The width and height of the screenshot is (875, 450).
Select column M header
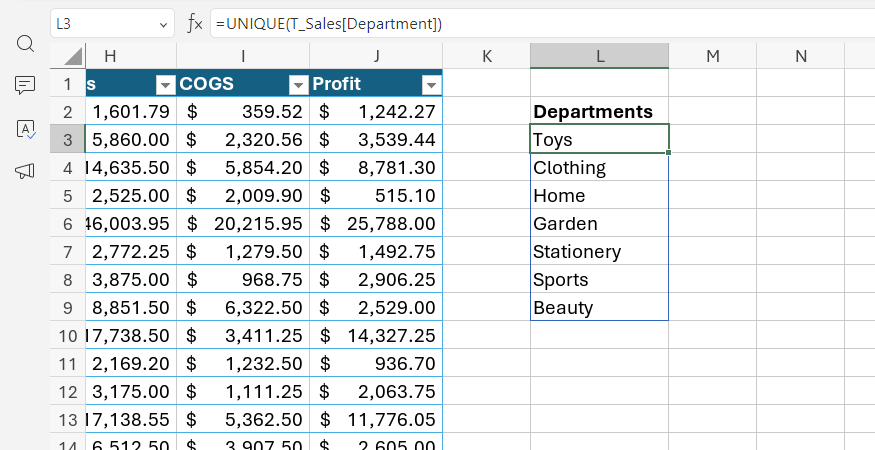point(713,56)
